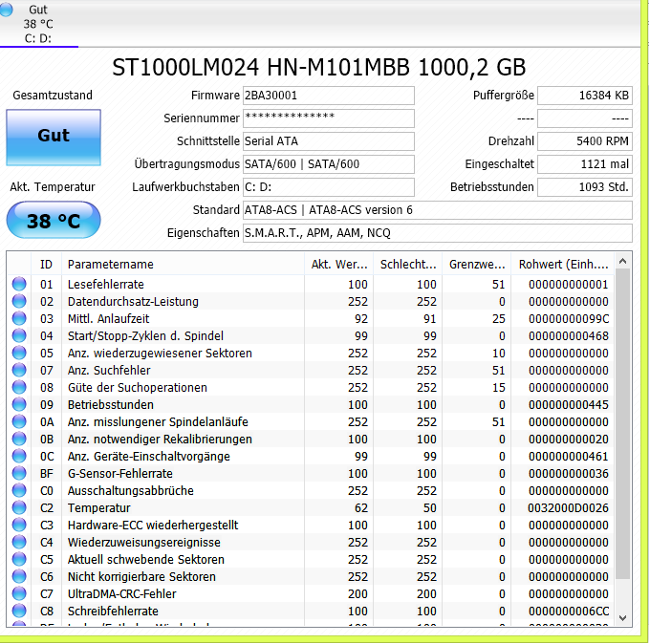Image resolution: width=650 pixels, height=644 pixels.
Task: Click status orb of row 03 Mittl. Anlaufzeit
Action: (19, 318)
